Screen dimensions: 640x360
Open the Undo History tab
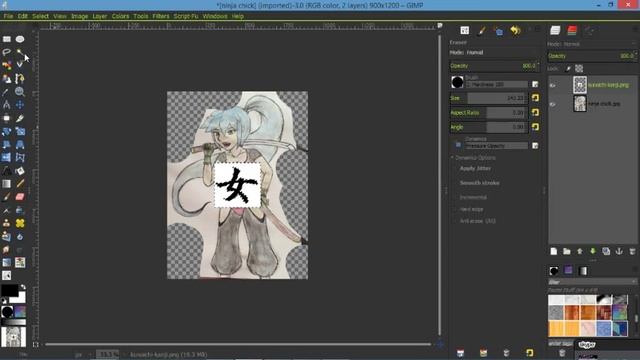(x=516, y=30)
